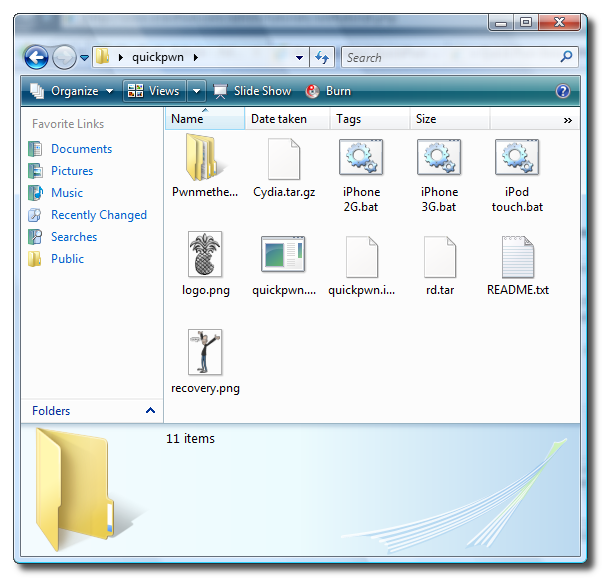Refresh the folder with the refresh button
The height and width of the screenshot is (578, 602).
[322, 58]
